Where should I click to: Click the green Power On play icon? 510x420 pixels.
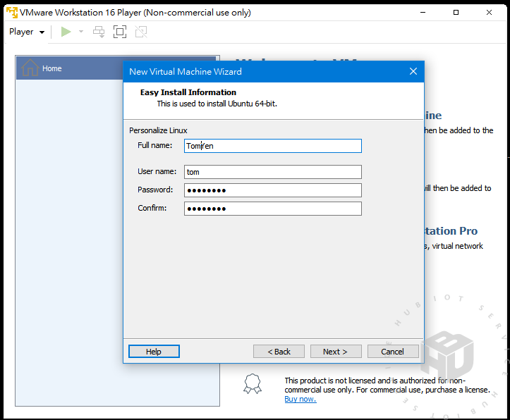66,32
